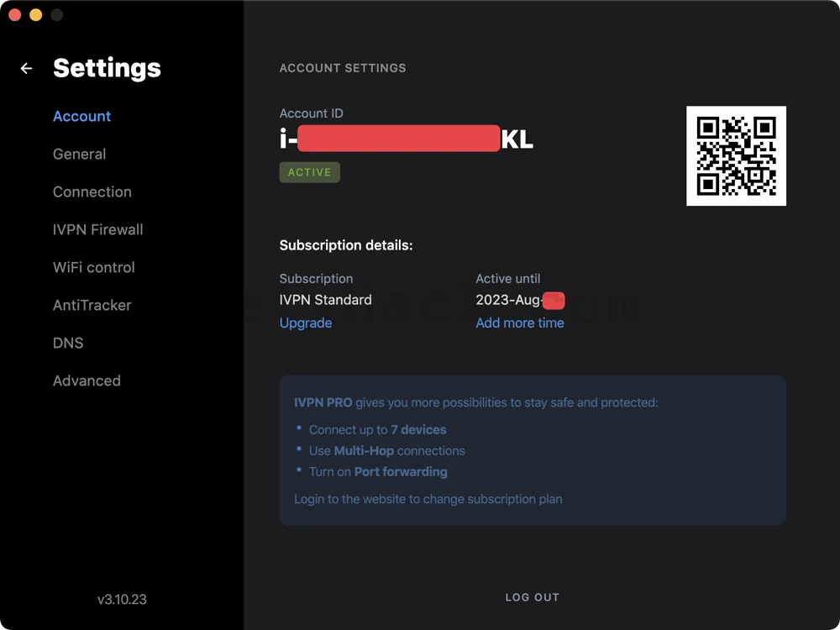Open the AntiTracker settings
Image resolution: width=840 pixels, height=630 pixels.
click(x=92, y=305)
